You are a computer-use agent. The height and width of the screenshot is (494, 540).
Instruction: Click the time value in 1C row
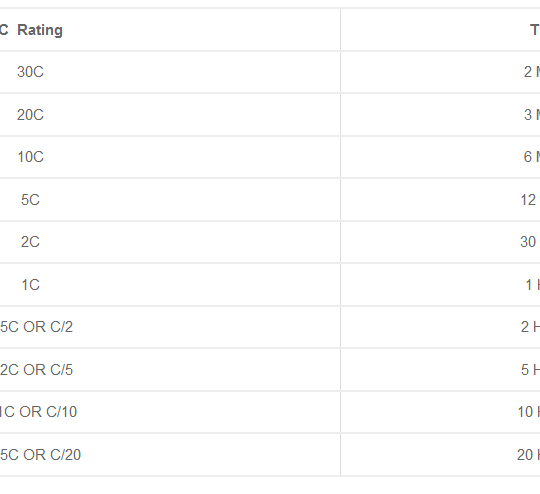click(532, 285)
